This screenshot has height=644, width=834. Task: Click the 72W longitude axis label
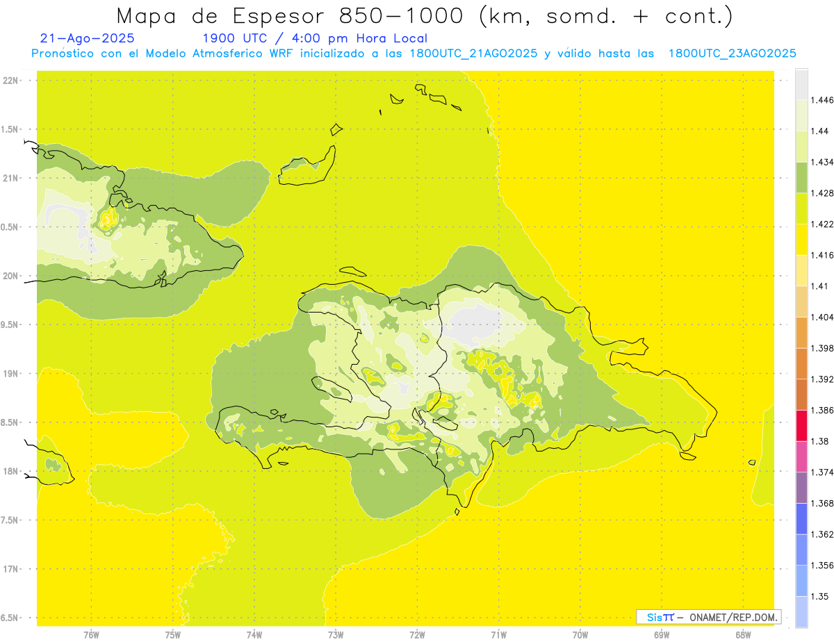coord(417,634)
